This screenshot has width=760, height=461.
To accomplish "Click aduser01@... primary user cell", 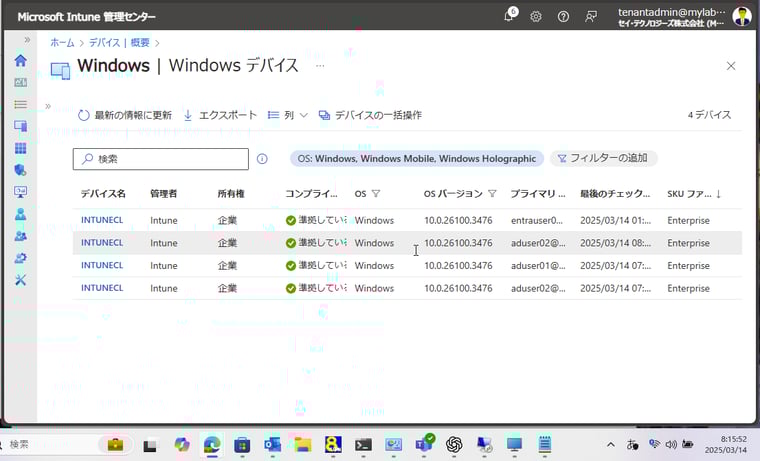I will coord(538,266).
